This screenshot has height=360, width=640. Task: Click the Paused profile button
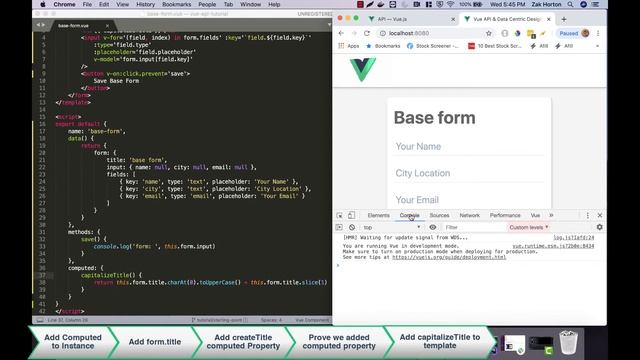574,33
